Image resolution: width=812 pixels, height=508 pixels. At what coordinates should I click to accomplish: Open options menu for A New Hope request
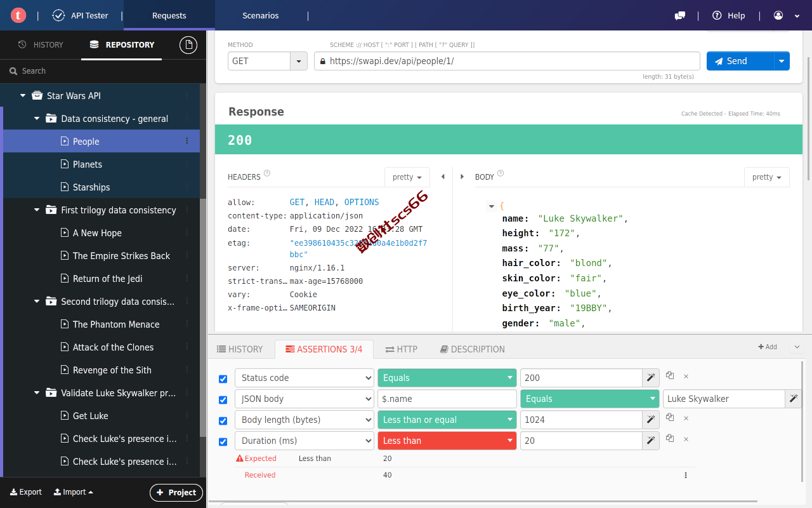pyautogui.click(x=187, y=232)
